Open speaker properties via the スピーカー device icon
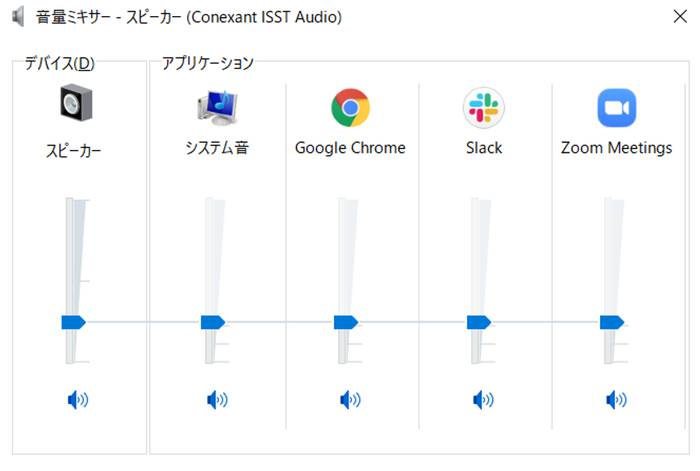Viewport: 700px width, 471px height. tap(76, 103)
